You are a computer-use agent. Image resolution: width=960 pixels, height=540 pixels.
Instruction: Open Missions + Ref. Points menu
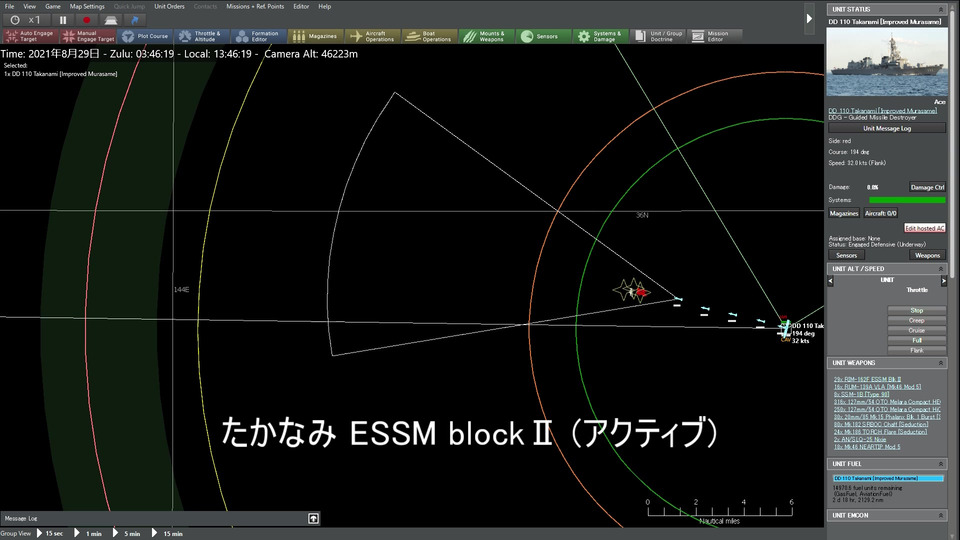coord(255,6)
